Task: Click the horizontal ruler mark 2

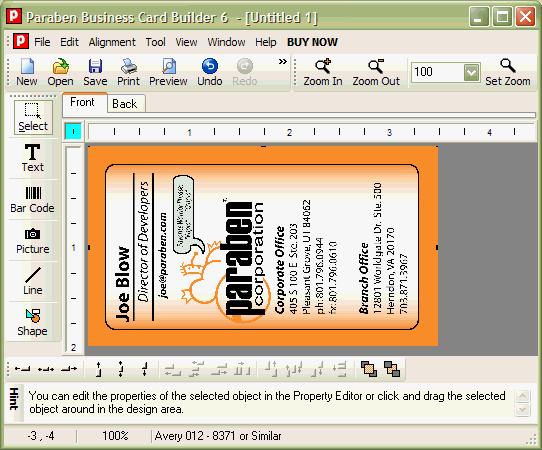Action: tap(289, 132)
